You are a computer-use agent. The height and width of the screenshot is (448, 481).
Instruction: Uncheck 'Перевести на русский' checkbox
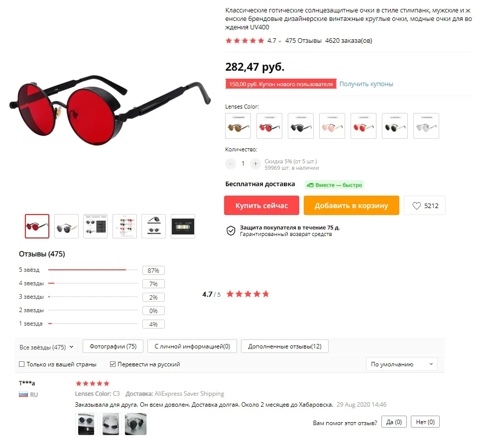(x=113, y=364)
